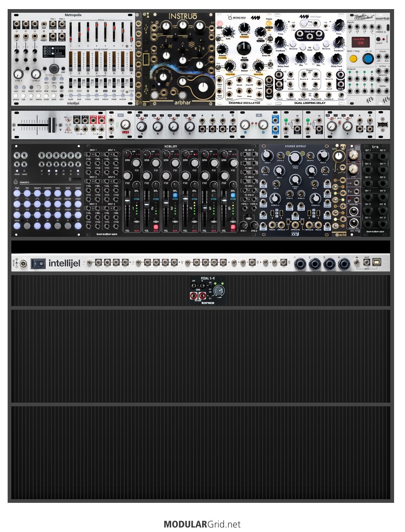Enable triplet on the maestro
The height and width of the screenshot is (532, 405).
click(x=68, y=215)
